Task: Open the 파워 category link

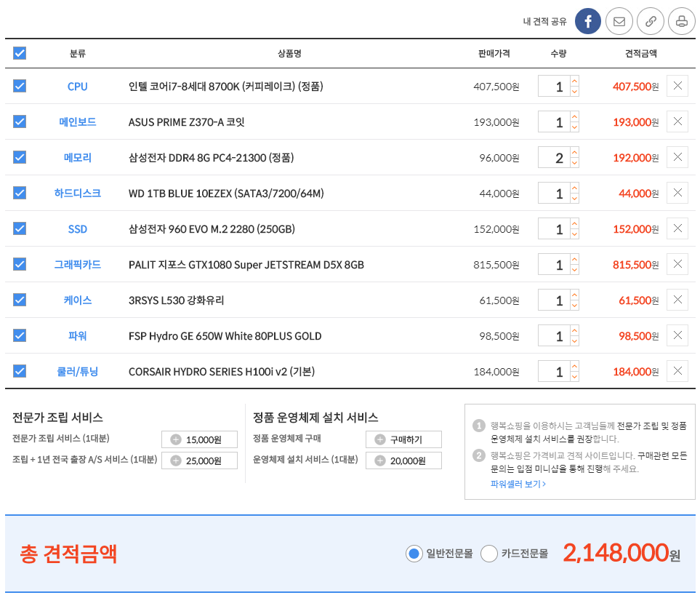Action: [x=77, y=336]
